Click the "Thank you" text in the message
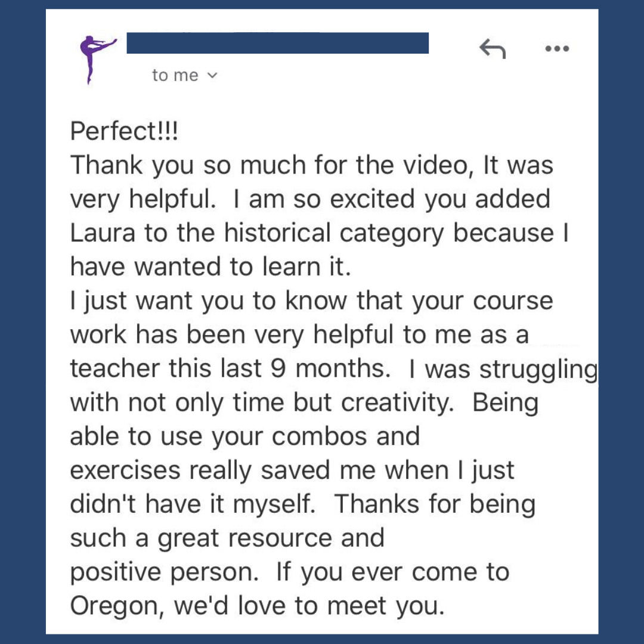Image resolution: width=644 pixels, height=644 pixels. [x=132, y=165]
